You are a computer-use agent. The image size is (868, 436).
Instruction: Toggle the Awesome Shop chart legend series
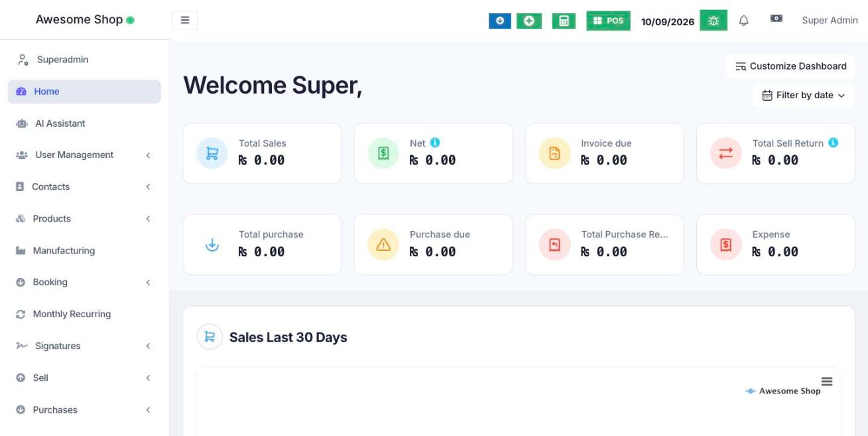[x=783, y=392]
